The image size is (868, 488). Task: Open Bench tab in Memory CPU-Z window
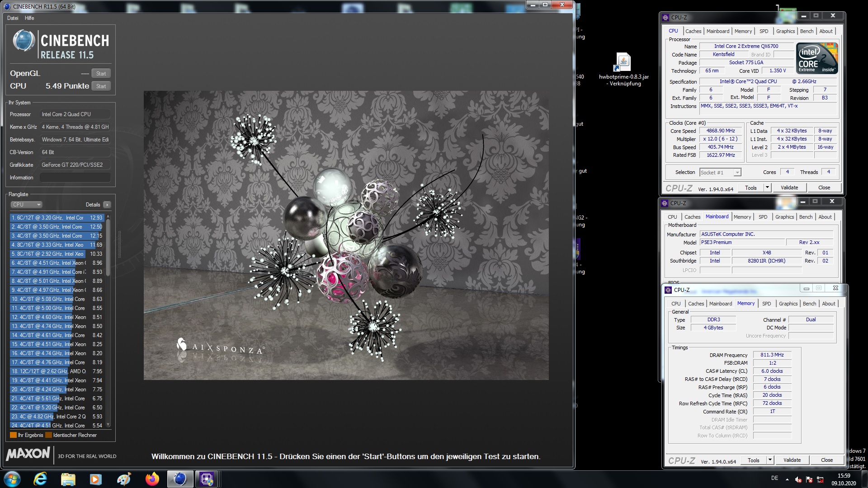[809, 304]
